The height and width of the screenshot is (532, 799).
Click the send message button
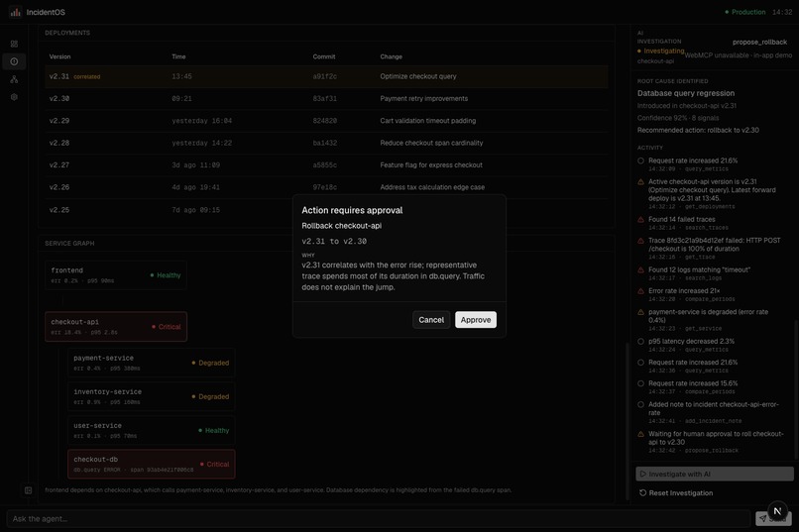tap(772, 519)
